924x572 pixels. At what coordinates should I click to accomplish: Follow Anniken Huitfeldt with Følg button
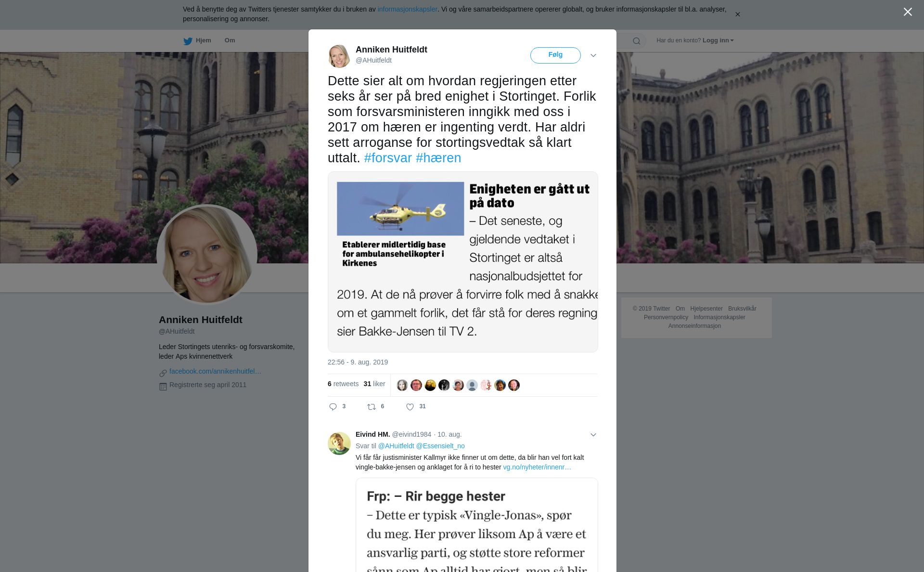(555, 55)
